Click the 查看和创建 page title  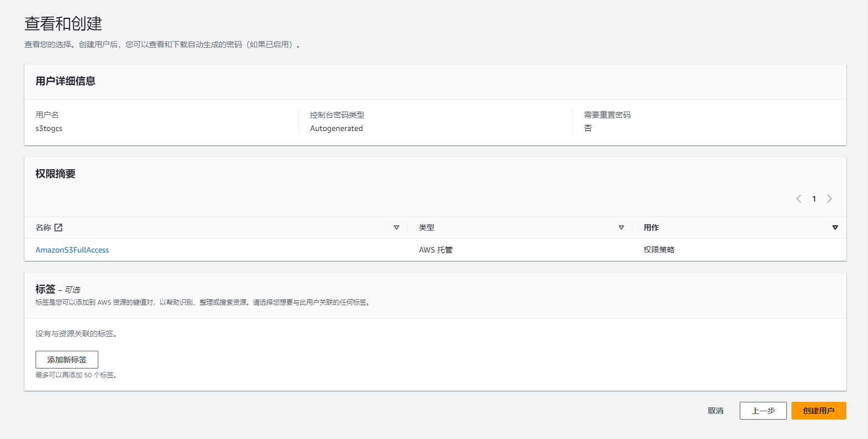coord(63,23)
